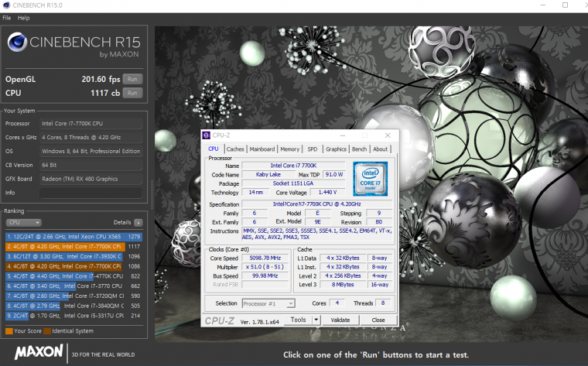
Task: Open the Help menu
Action: tap(23, 18)
